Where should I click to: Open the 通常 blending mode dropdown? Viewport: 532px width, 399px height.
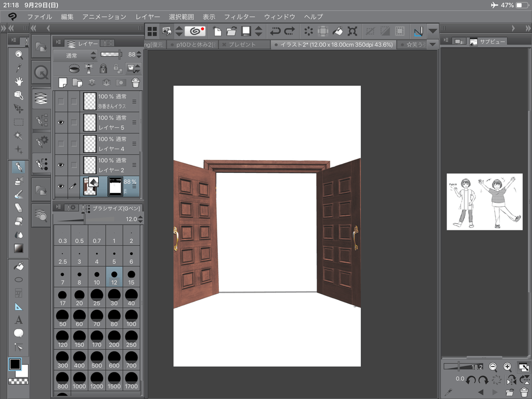pyautogui.click(x=75, y=55)
